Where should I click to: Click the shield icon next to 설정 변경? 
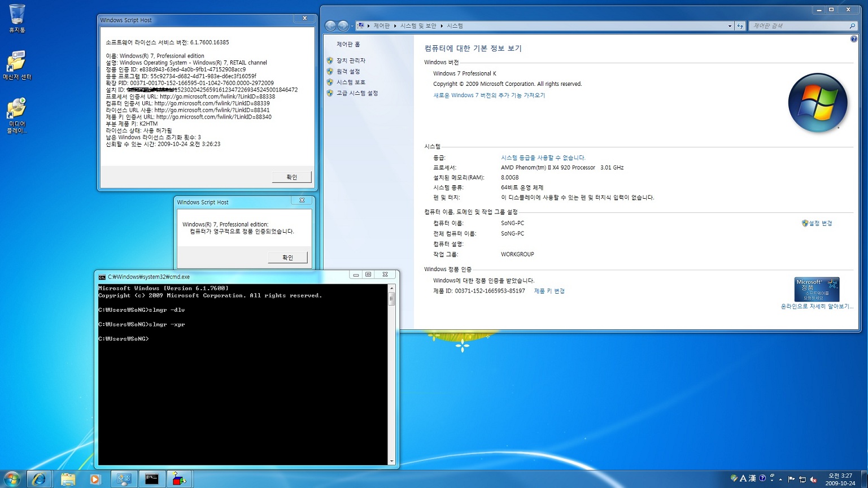click(x=805, y=223)
